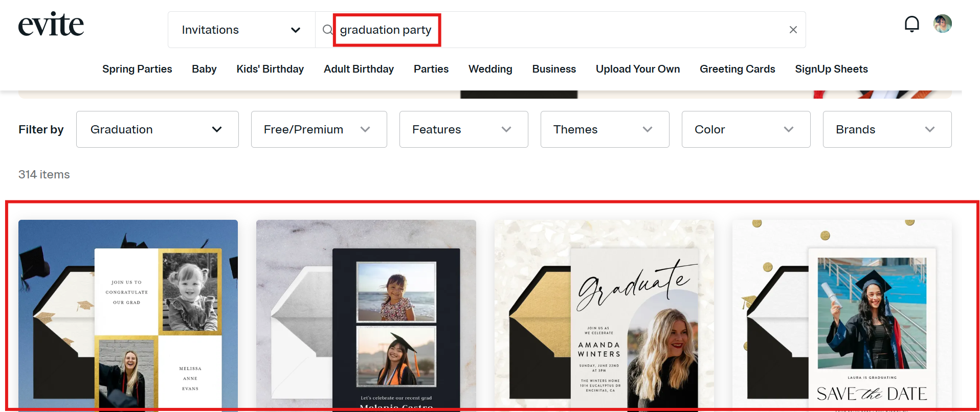Open the notifications bell icon
The image size is (980, 412).
pos(911,24)
